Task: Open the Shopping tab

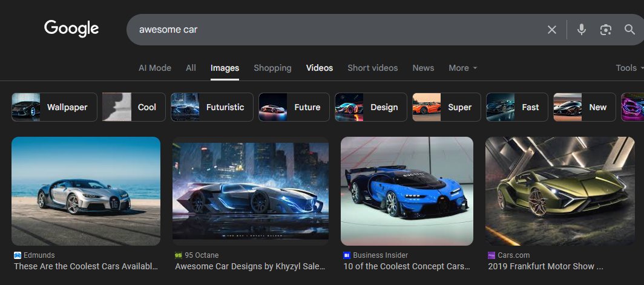Action: 272,68
